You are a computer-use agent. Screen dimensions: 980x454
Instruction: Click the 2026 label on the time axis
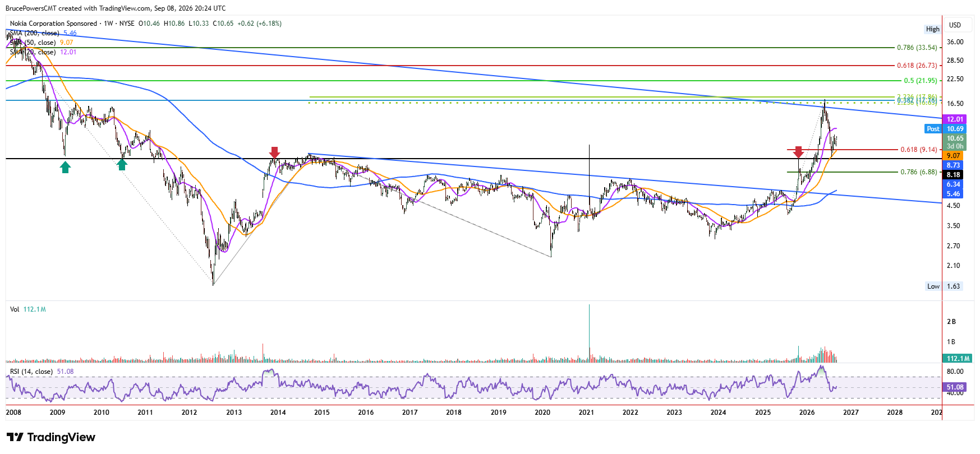[807, 413]
